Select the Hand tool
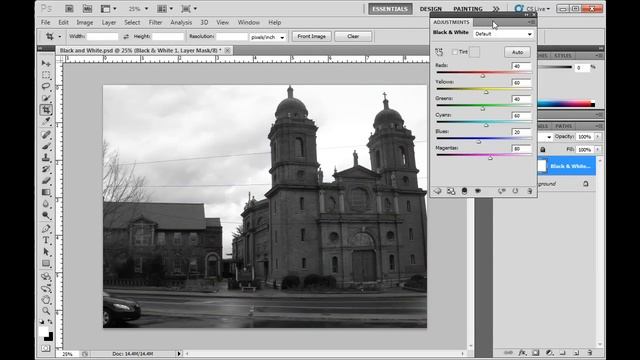Viewport: 640px width, 360px height. [x=46, y=300]
